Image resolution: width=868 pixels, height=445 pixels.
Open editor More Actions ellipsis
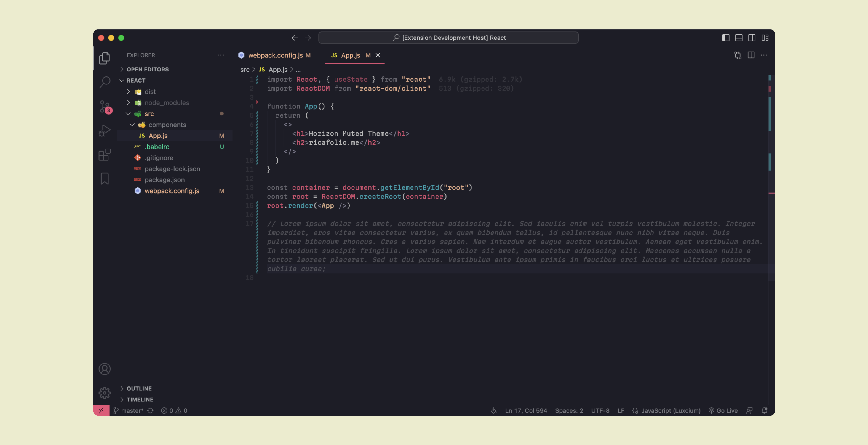pos(764,55)
